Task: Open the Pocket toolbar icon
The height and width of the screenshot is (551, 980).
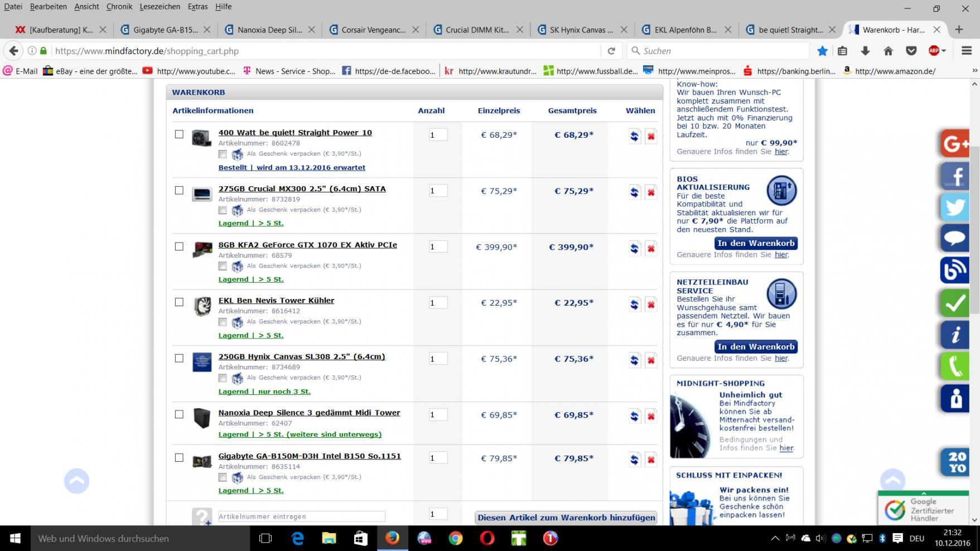Action: click(x=911, y=51)
